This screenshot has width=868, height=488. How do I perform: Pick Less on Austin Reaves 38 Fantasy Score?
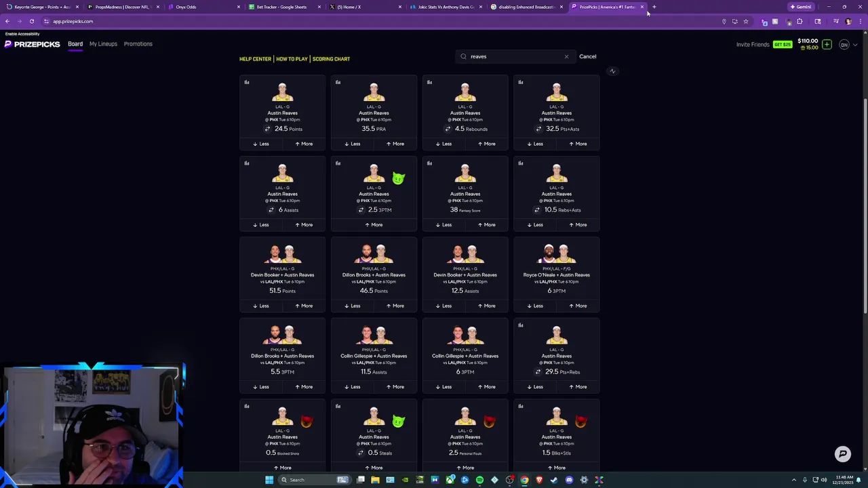(x=443, y=225)
